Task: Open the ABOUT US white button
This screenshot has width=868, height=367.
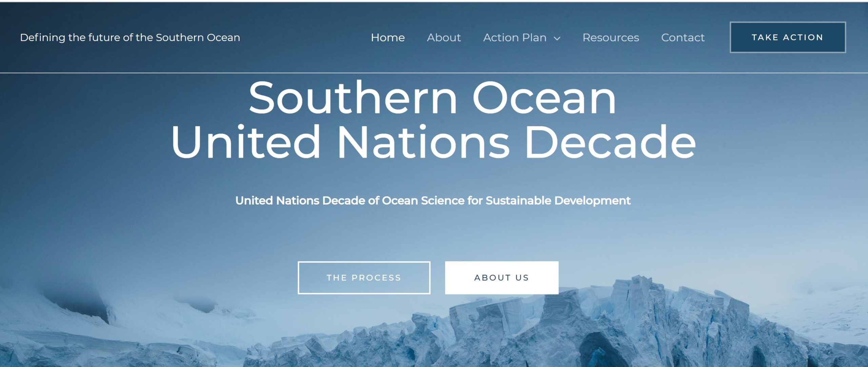Action: click(501, 278)
